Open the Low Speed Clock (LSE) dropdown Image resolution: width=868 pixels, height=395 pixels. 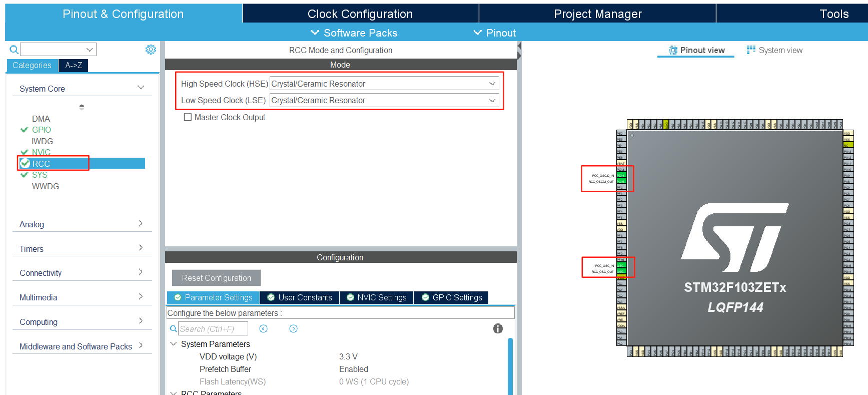(x=384, y=100)
